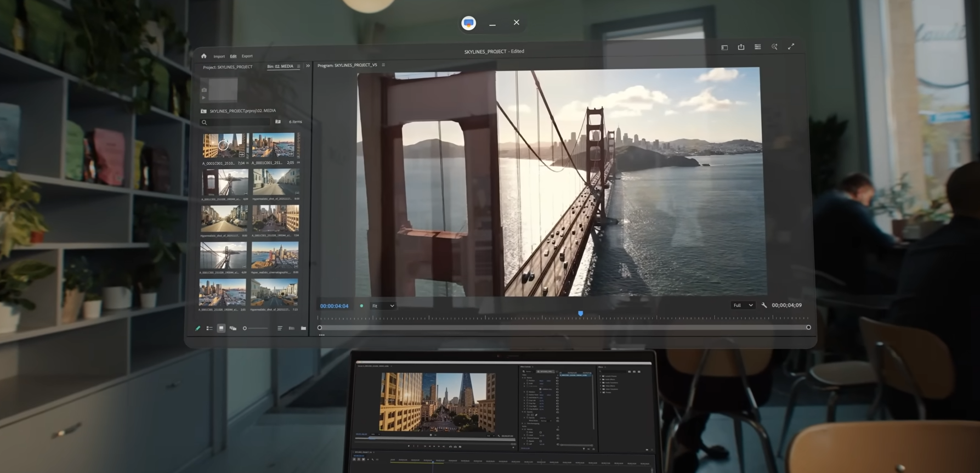Click the blue 00:00:04:04 timecode

pyautogui.click(x=334, y=306)
